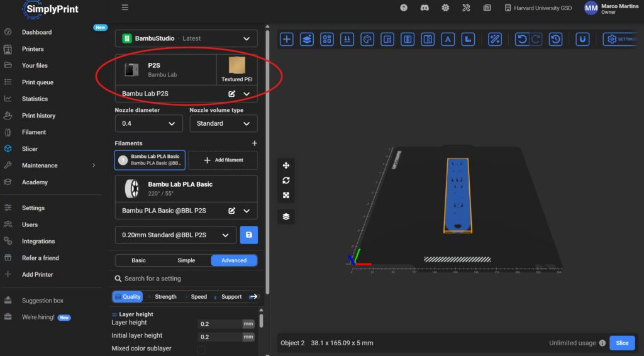Open Your files in the sidebar

[35, 65]
